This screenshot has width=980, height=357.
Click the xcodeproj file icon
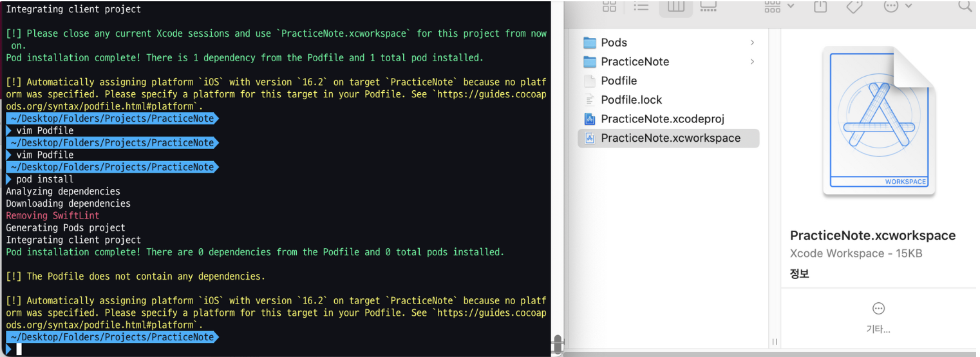coord(589,119)
